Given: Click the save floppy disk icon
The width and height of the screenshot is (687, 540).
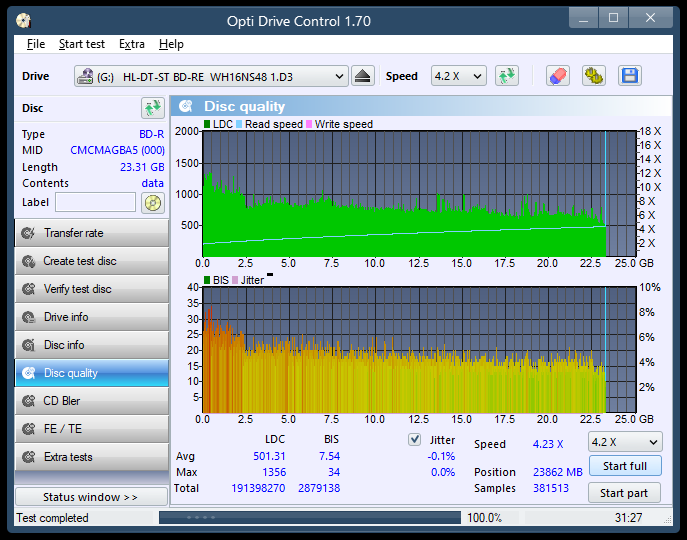Looking at the screenshot, I should click(x=630, y=76).
